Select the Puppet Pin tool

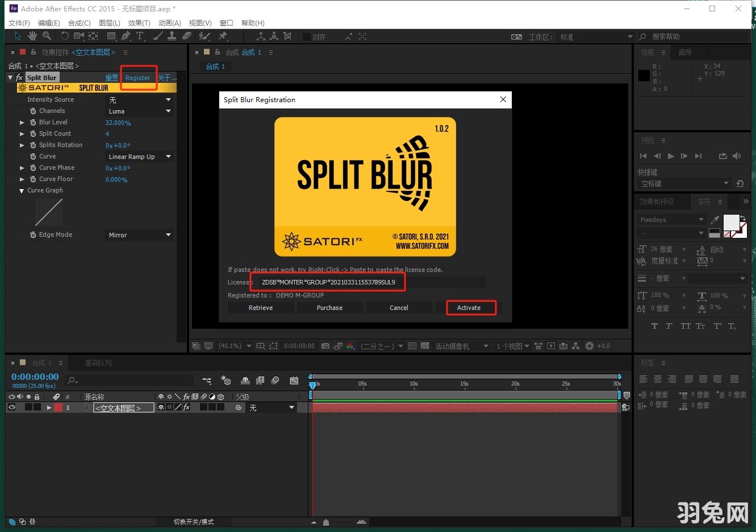coord(223,36)
